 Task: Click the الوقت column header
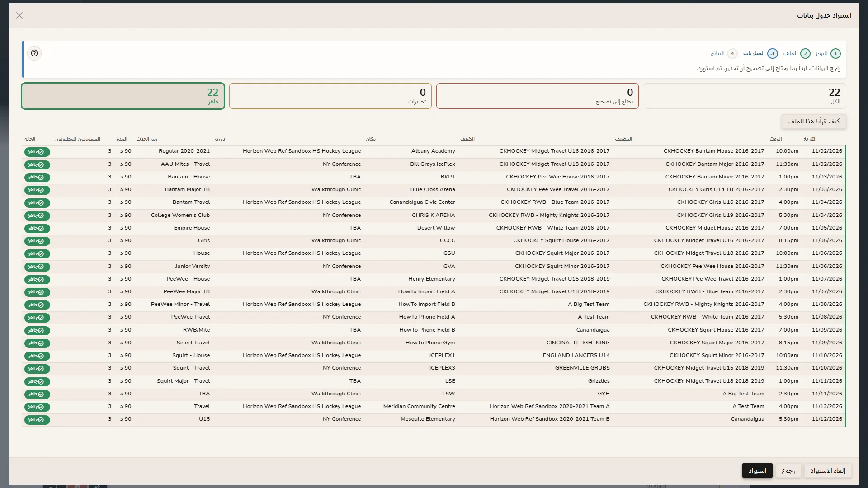tap(776, 139)
